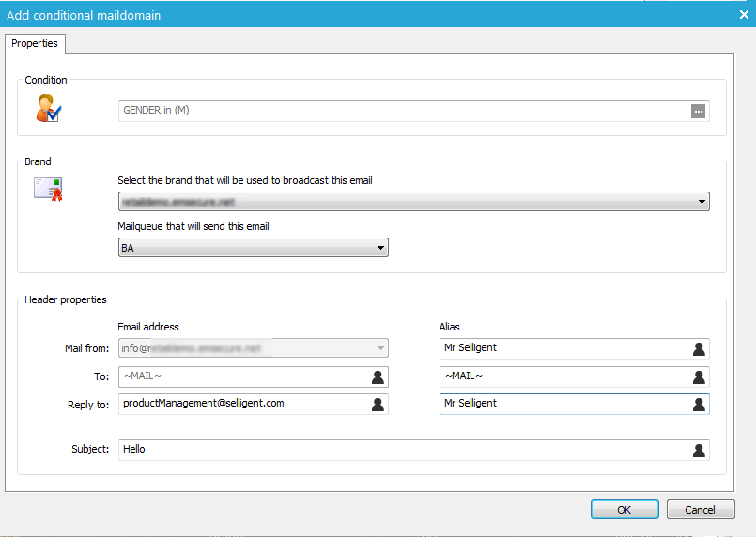
Task: Click personalization icon in the Subject field
Action: 698,450
